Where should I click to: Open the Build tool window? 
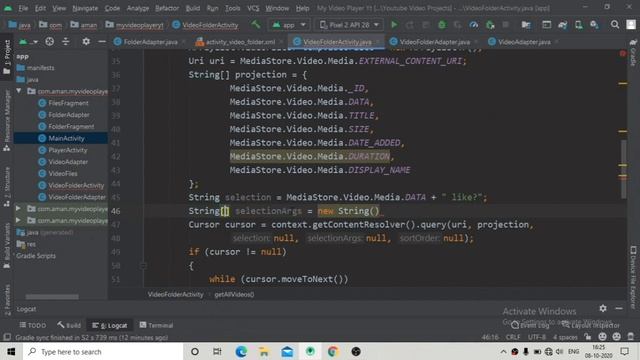[69, 325]
